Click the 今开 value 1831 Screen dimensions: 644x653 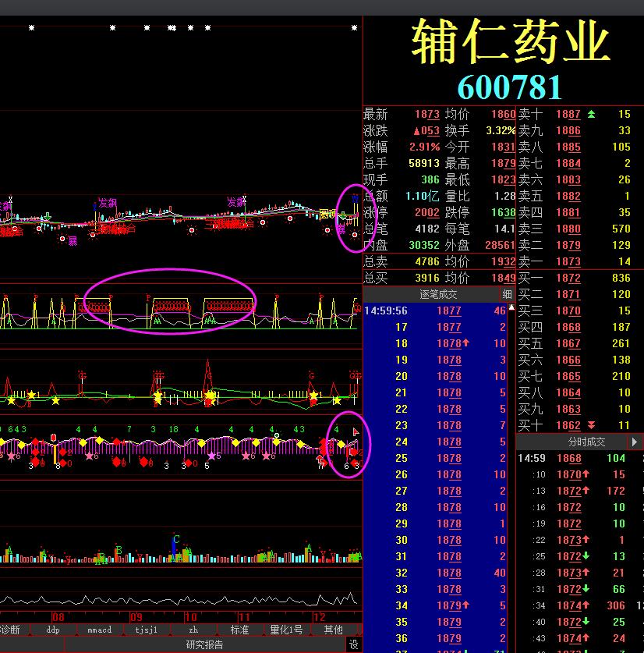point(504,147)
